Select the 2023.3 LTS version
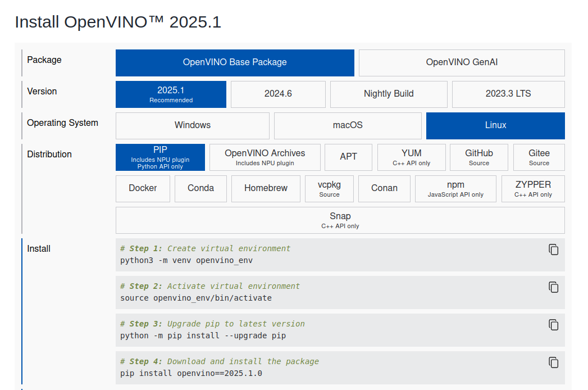Screen dimensions: 588x390 click(508, 94)
